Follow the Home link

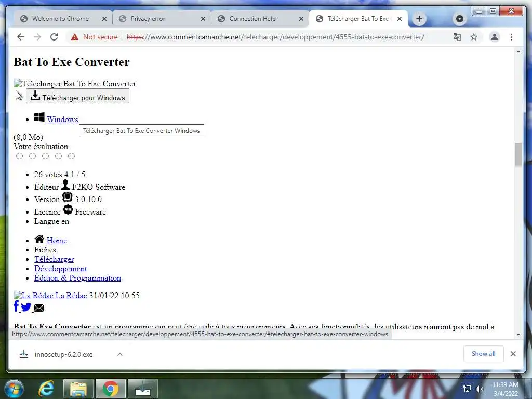[57, 241]
